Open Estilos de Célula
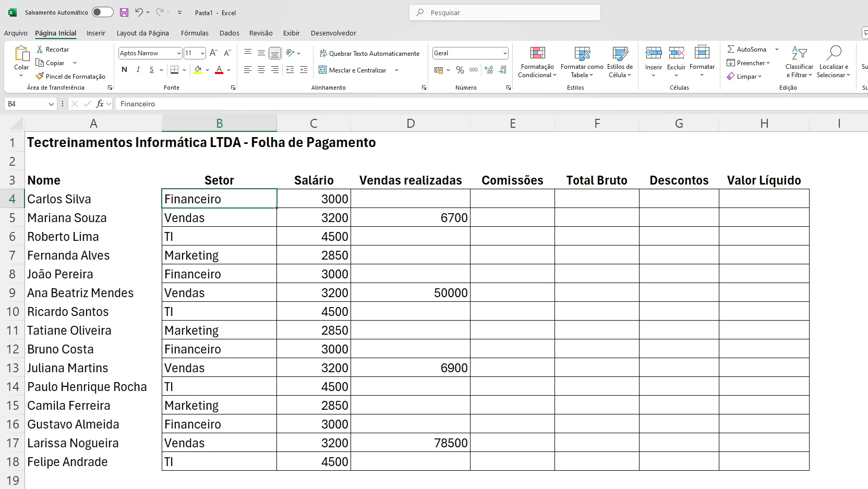Screen dimensions: 868x489 [620, 62]
